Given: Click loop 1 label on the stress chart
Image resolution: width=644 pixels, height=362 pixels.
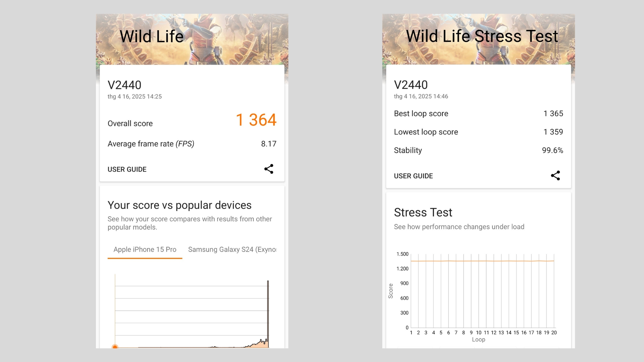Looking at the screenshot, I should pyautogui.click(x=411, y=333).
